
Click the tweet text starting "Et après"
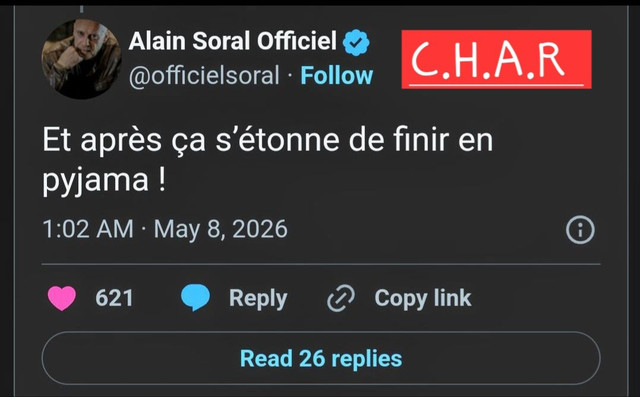click(267, 159)
